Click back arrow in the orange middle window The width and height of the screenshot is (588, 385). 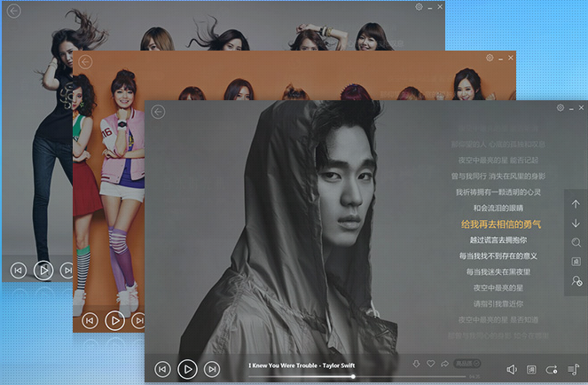pyautogui.click(x=85, y=62)
